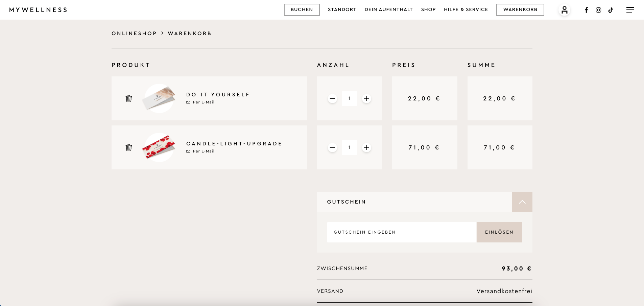Open the TikTok icon link
The image size is (644, 306).
[611, 10]
